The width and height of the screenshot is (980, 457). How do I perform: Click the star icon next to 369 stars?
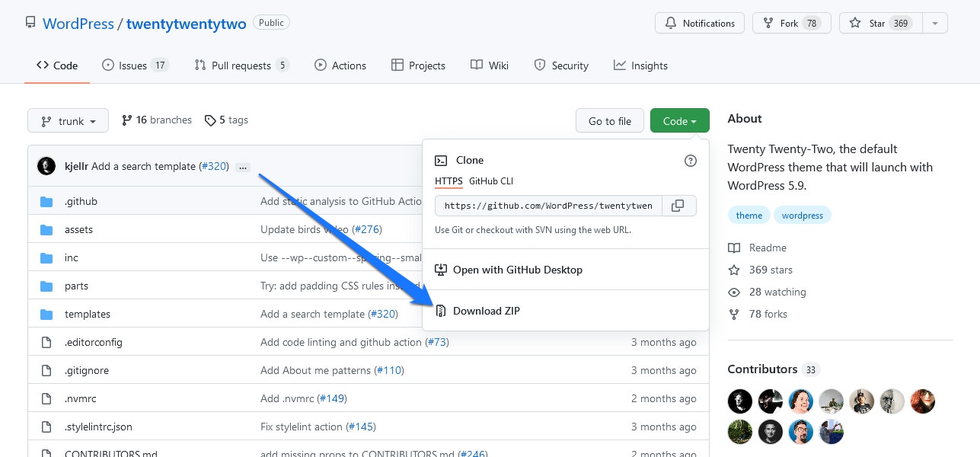point(734,270)
